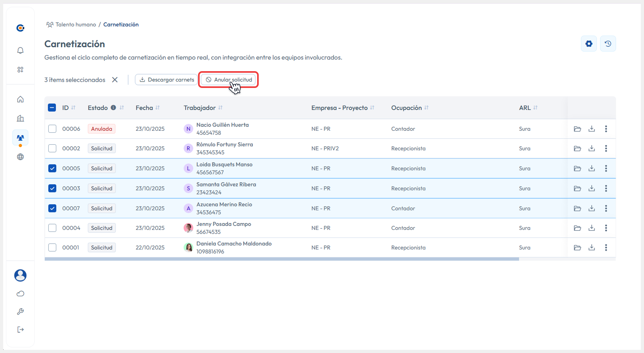Open folder icon for Nacio Guillén Huerta
The width and height of the screenshot is (644, 353).
pyautogui.click(x=577, y=129)
